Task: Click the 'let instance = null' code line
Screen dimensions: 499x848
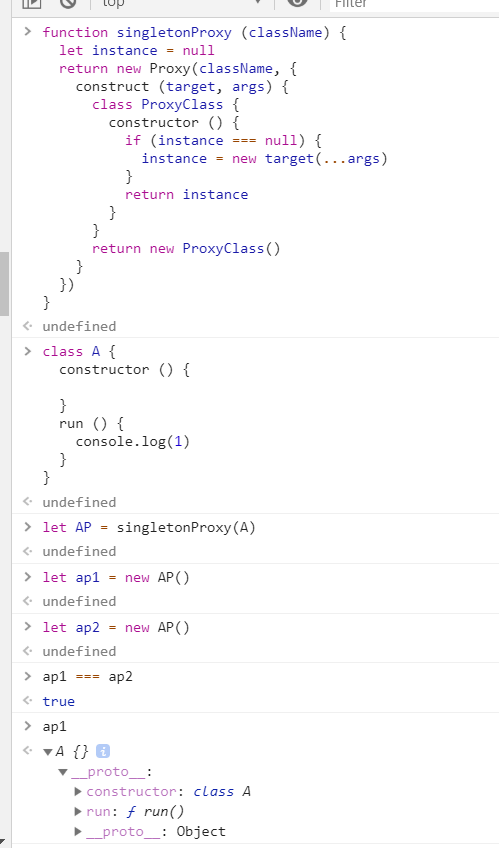Action: pos(137,50)
